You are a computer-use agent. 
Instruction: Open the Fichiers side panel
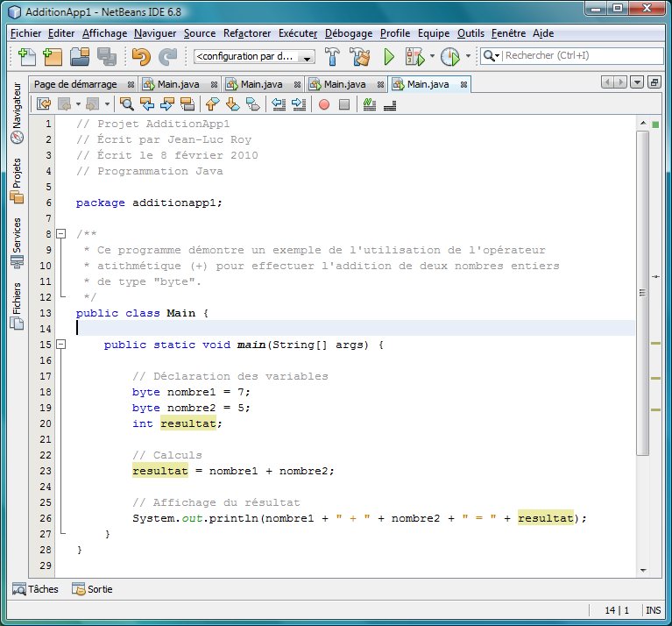point(17,306)
